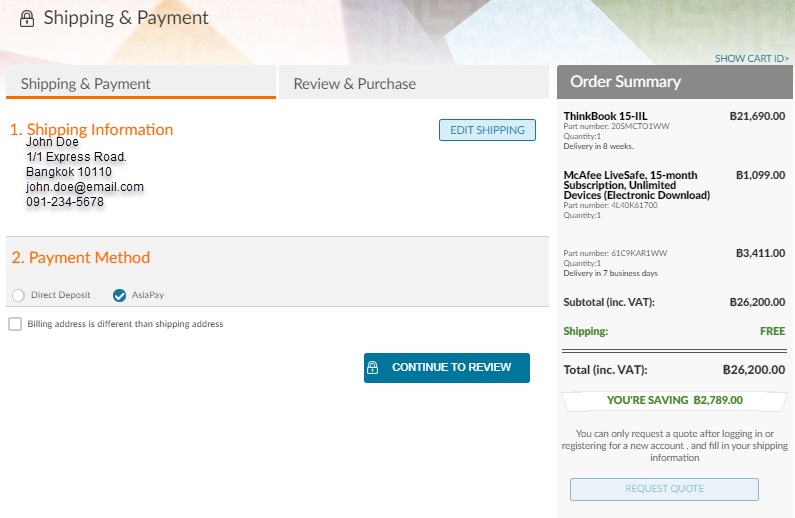Click the You're Saving banner
Image resolution: width=795 pixels, height=518 pixels.
point(674,400)
